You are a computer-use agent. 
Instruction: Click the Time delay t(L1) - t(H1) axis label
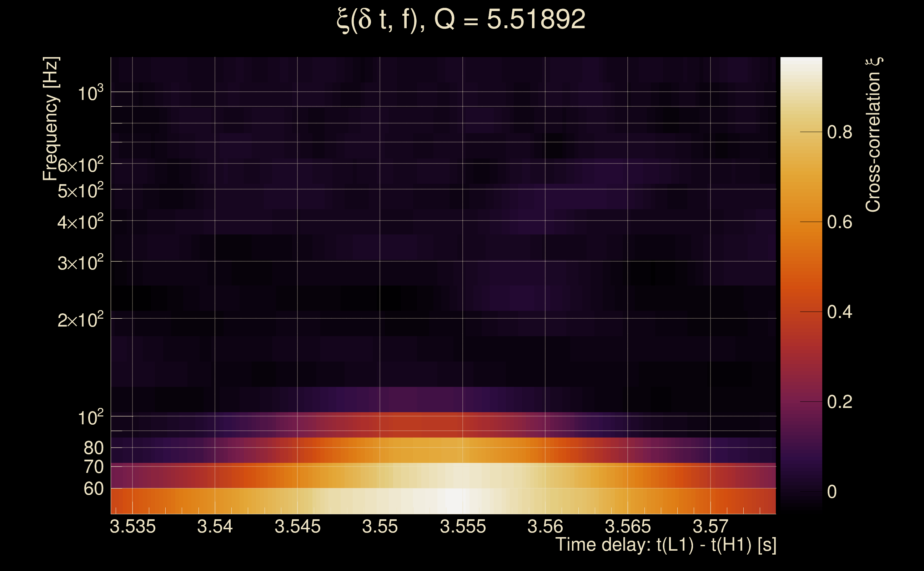[x=666, y=545]
